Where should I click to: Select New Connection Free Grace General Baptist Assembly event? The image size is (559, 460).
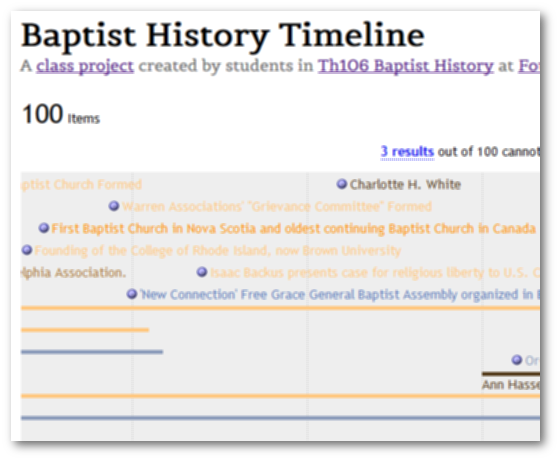pos(340,295)
